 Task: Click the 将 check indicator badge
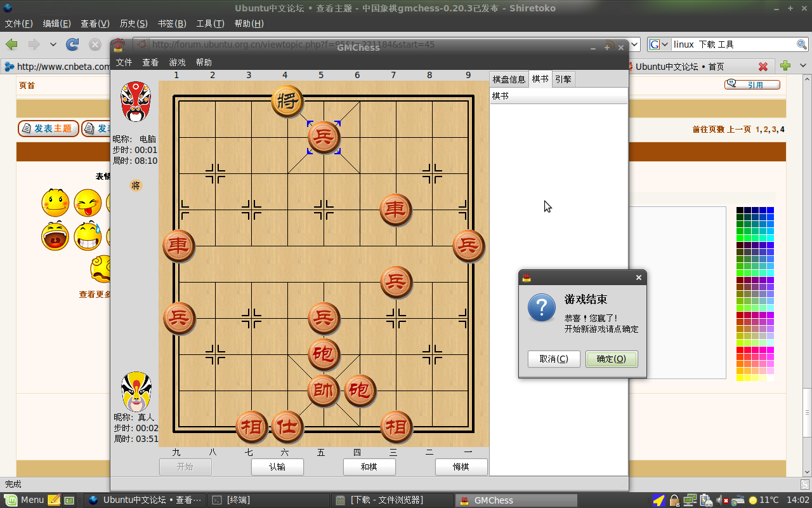[136, 185]
